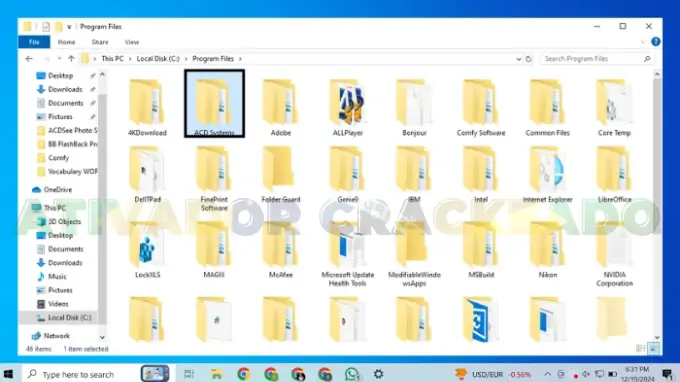Open the Folder Guard folder

pos(281,174)
